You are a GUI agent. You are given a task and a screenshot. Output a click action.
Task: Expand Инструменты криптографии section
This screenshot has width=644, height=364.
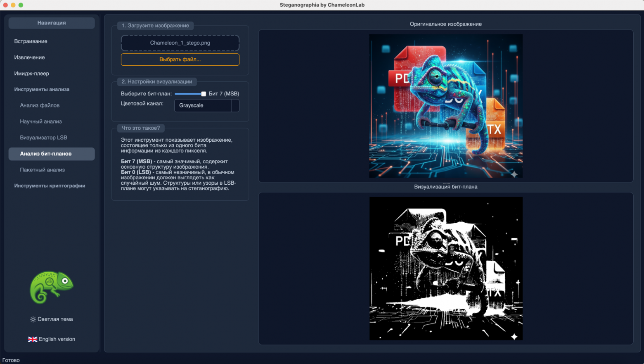pos(50,186)
